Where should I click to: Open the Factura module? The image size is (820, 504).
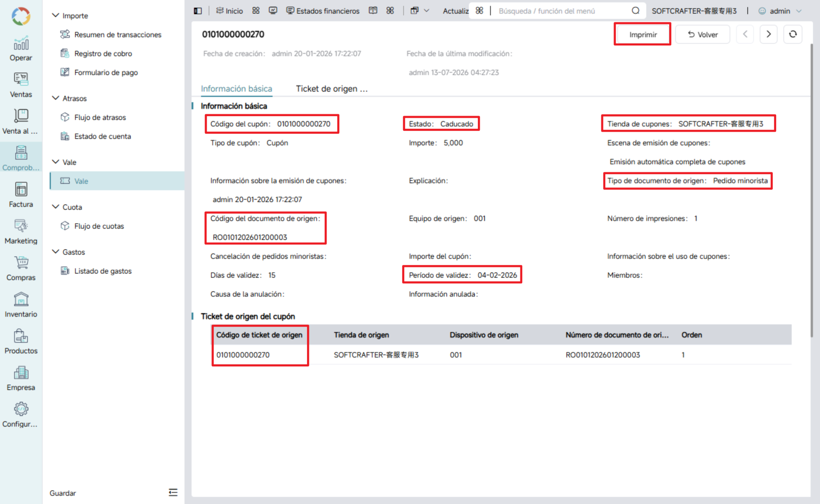pos(21,195)
